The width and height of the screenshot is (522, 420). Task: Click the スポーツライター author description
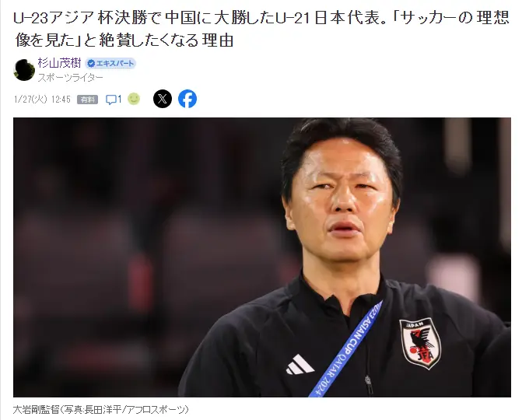[x=70, y=78]
